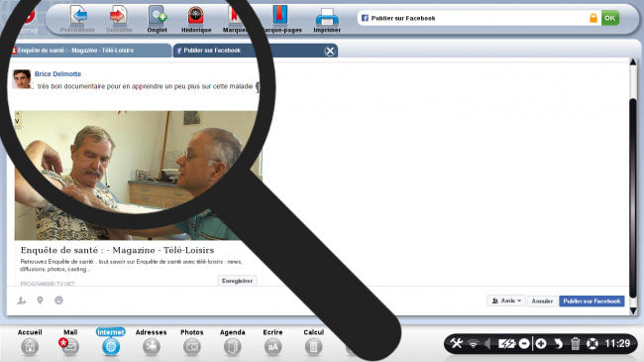Open the Photos app
This screenshot has height=362, width=644.
(x=192, y=342)
